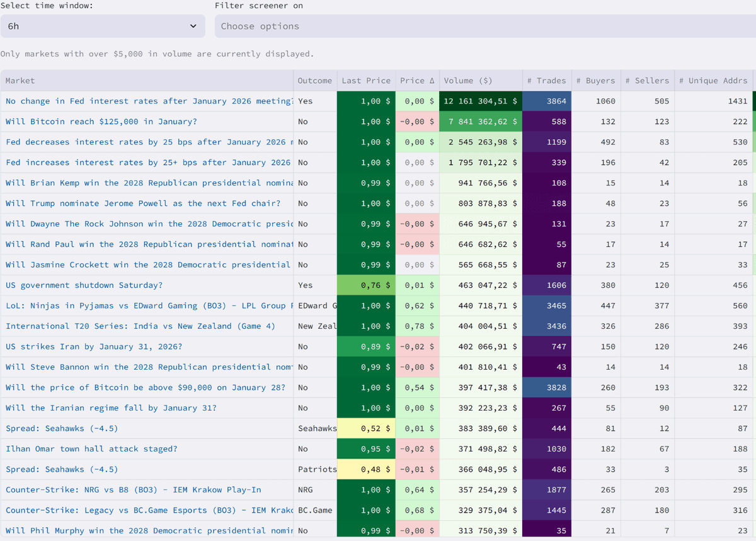Open Bitcoin above $90,000 on January 28 market
The image size is (756, 541).
tap(146, 388)
